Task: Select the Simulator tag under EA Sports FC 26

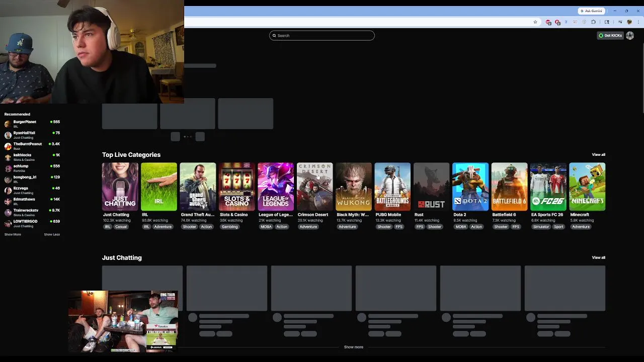Action: 541,227
